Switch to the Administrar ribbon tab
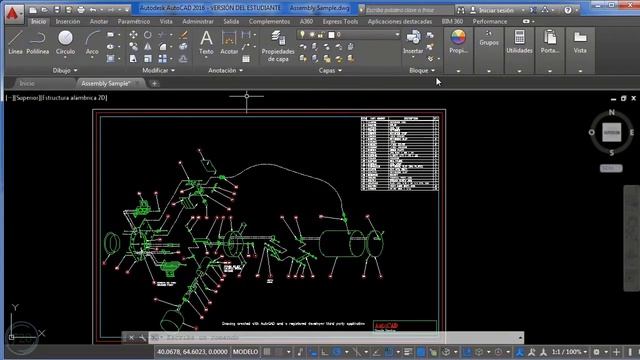 [x=198, y=21]
